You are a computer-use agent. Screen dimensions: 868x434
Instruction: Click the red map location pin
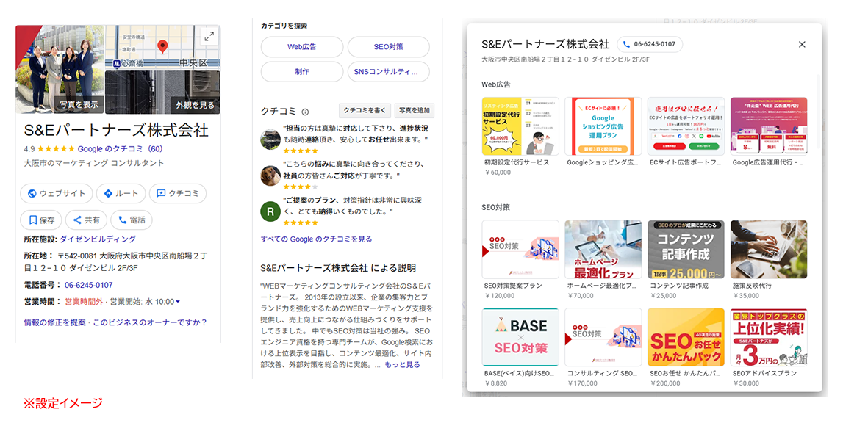pyautogui.click(x=162, y=47)
